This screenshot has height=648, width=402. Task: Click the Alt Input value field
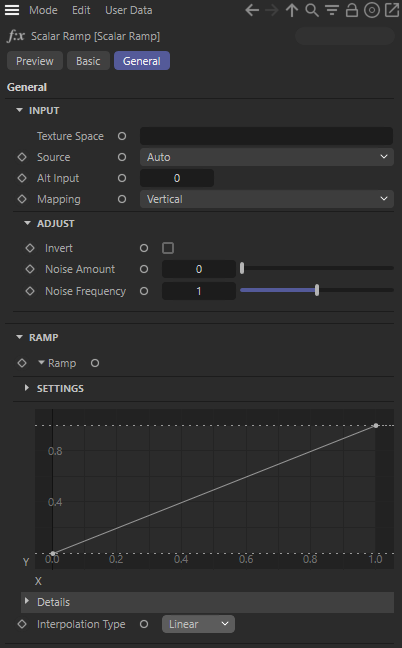pyautogui.click(x=177, y=178)
